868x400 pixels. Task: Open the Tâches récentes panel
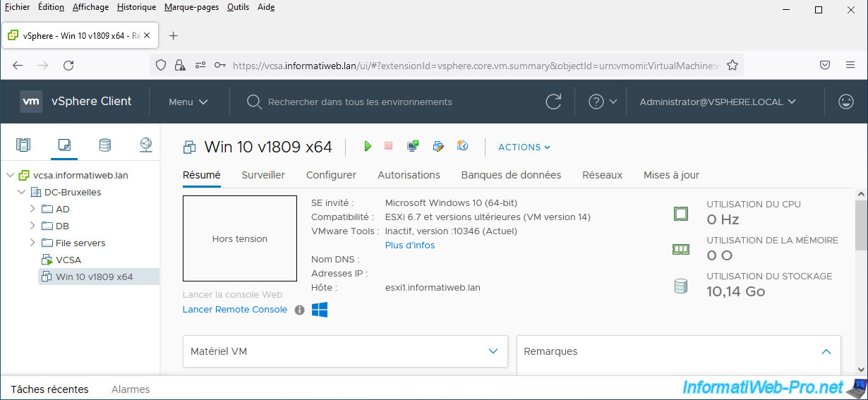[x=50, y=389]
